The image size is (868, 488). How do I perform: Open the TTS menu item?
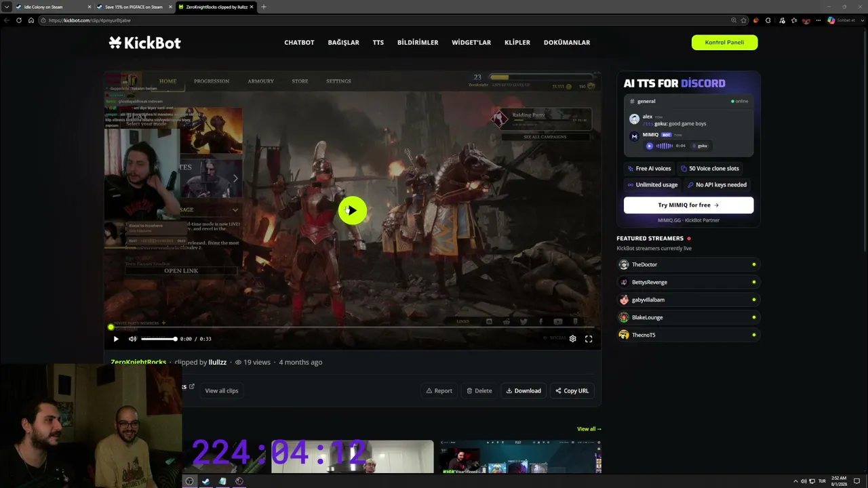[378, 42]
